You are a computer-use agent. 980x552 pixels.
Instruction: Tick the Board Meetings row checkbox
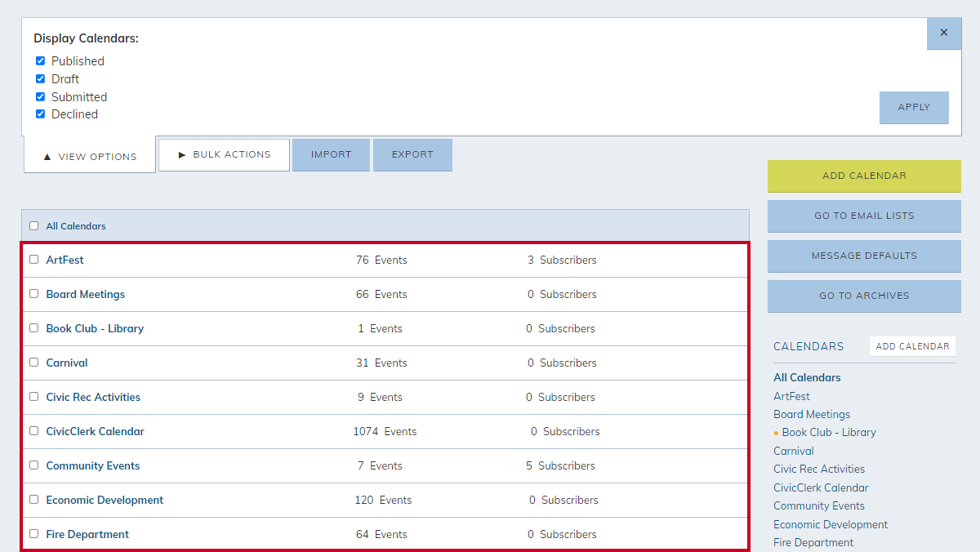(33, 294)
